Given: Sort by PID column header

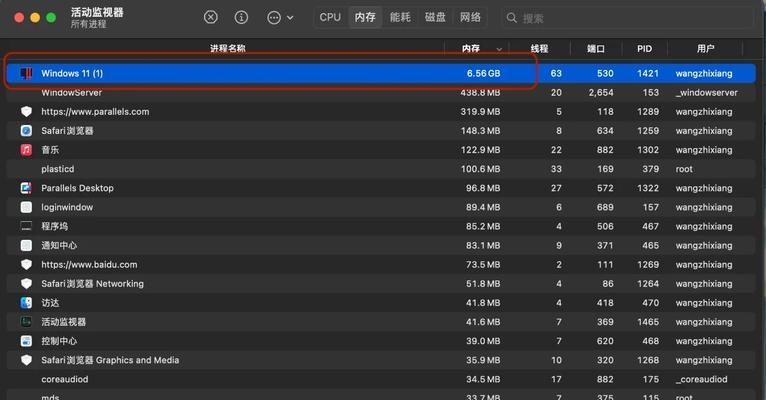Looking at the screenshot, I should point(644,48).
